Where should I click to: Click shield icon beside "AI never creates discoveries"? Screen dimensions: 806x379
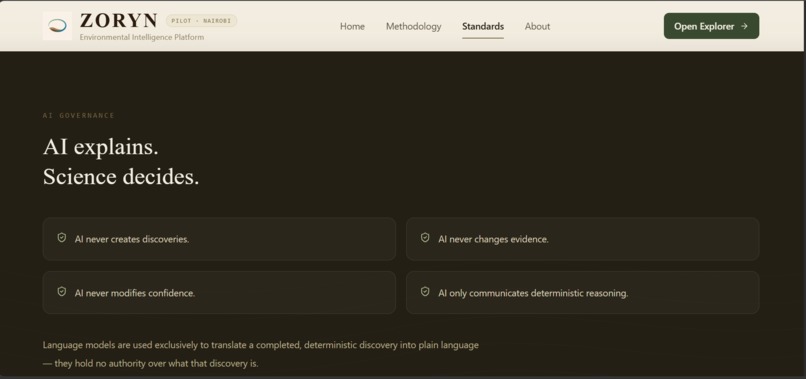[62, 238]
